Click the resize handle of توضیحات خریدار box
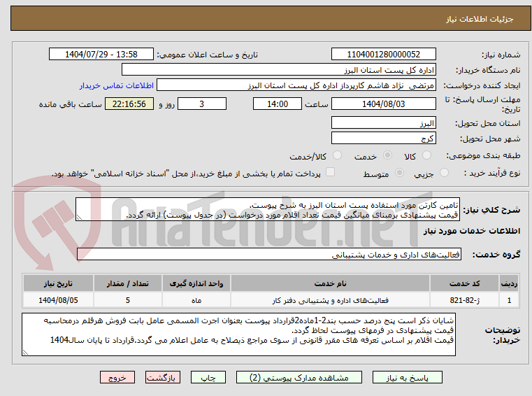The image size is (532, 396). pos(25,352)
